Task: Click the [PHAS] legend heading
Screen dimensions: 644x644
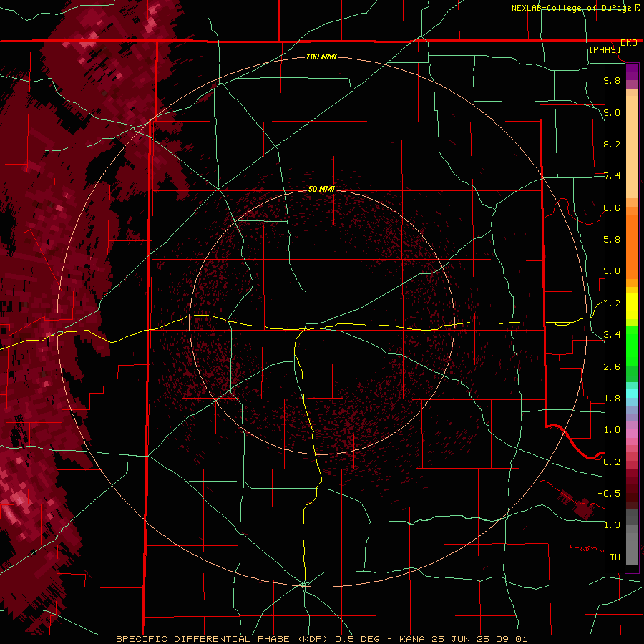Action: [605, 49]
